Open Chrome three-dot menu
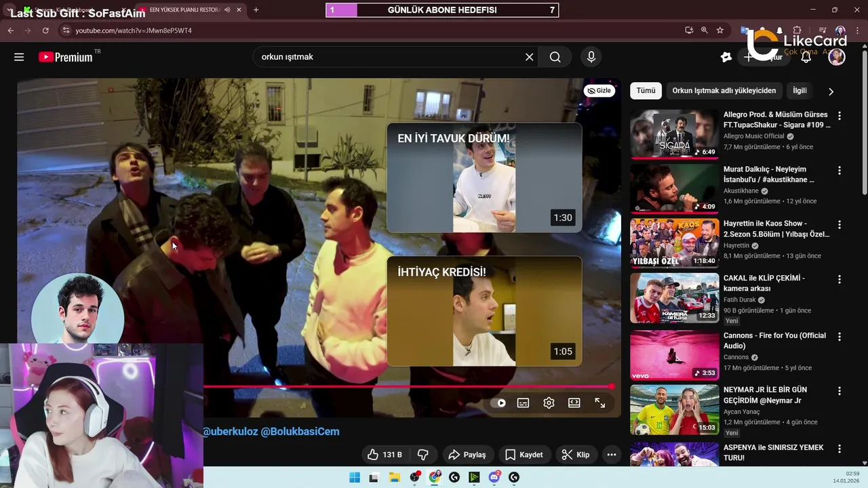Viewport: 868px width, 488px height. [x=858, y=30]
